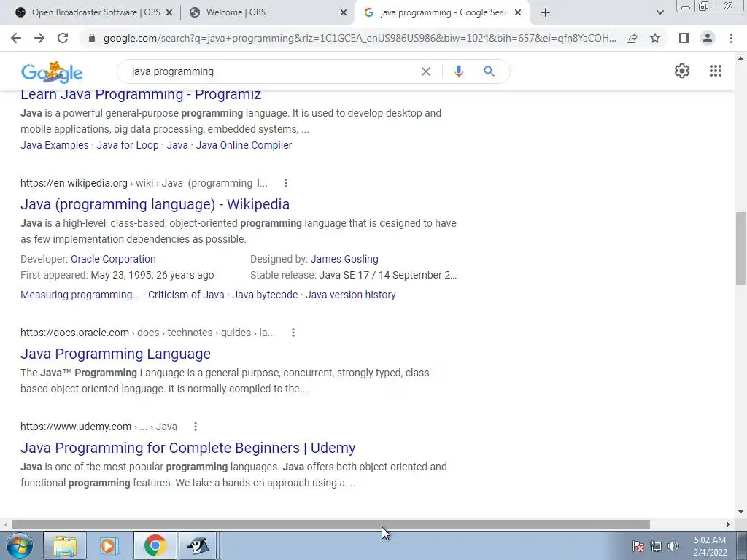
Task: Open the Google apps grid
Action: pos(715,71)
